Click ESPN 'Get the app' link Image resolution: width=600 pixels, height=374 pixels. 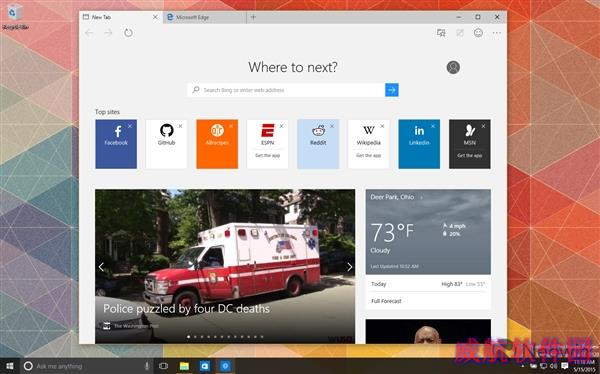pos(267,155)
